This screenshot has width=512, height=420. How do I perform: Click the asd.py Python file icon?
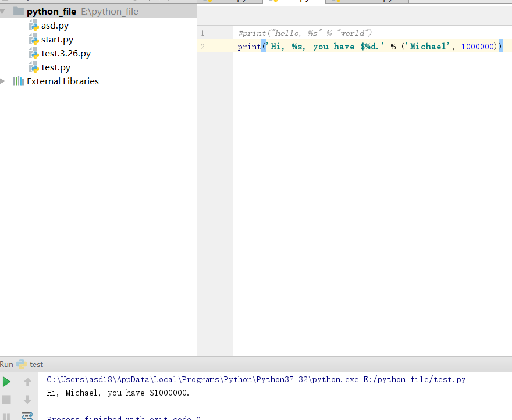tap(34, 26)
